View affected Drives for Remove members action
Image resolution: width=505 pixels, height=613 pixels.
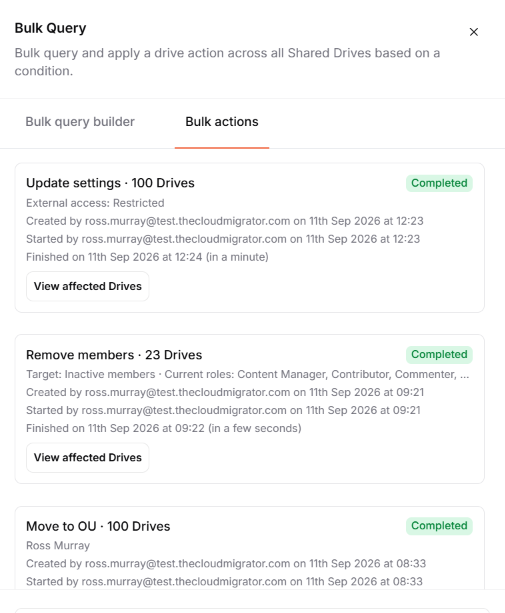pos(88,457)
